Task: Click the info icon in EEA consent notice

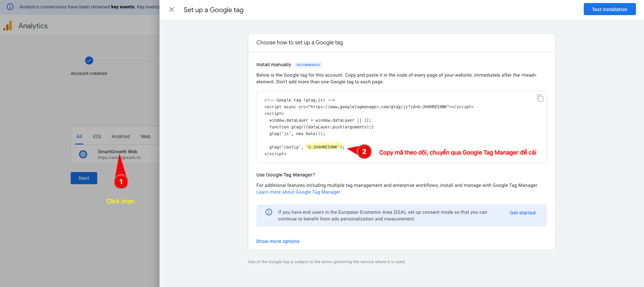Action: pyautogui.click(x=269, y=212)
